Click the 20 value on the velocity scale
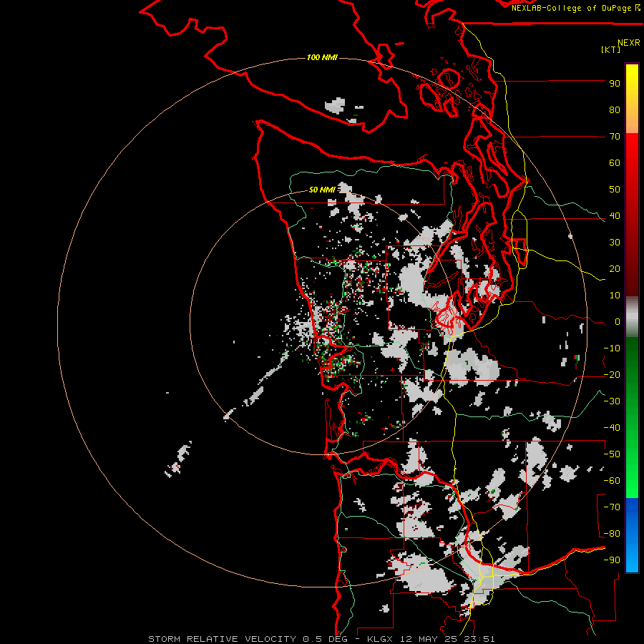This screenshot has height=644, width=644. click(615, 269)
